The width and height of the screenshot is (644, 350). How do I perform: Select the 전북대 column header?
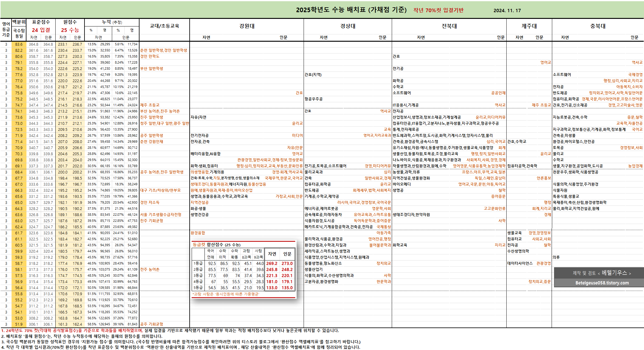(x=449, y=26)
